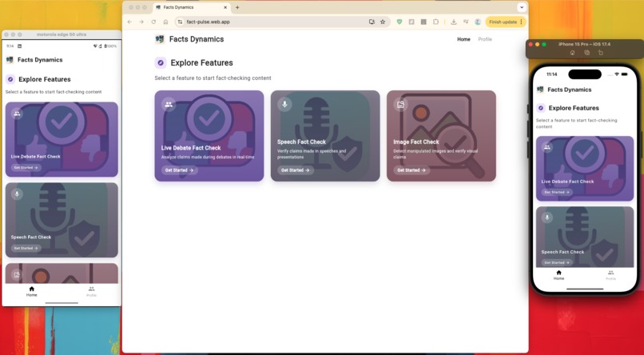Click microphone icon on browser Speech card
This screenshot has width=644, height=355.
pos(284,105)
